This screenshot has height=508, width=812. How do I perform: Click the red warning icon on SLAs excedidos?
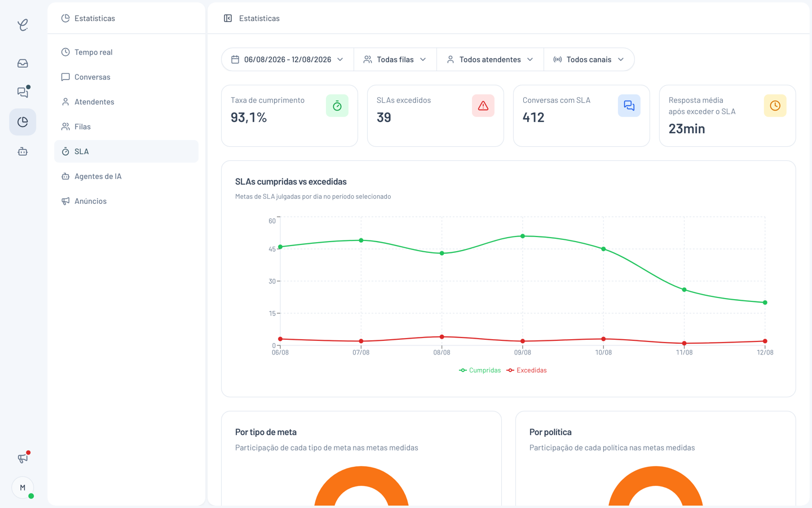click(x=483, y=106)
